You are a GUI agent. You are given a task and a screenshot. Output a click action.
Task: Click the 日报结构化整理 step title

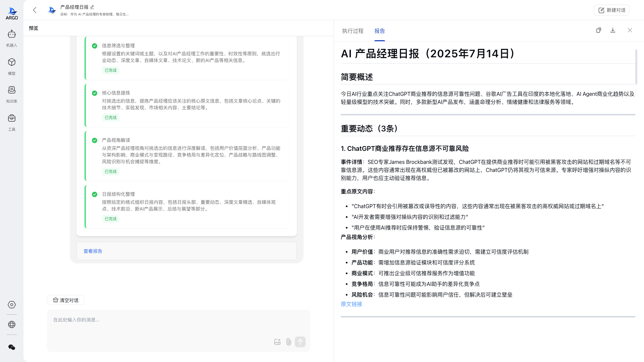pyautogui.click(x=118, y=194)
